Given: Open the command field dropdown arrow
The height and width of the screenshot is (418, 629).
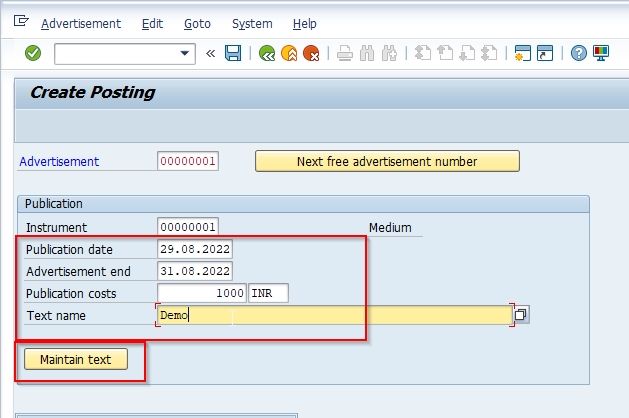Looking at the screenshot, I should coord(185,53).
